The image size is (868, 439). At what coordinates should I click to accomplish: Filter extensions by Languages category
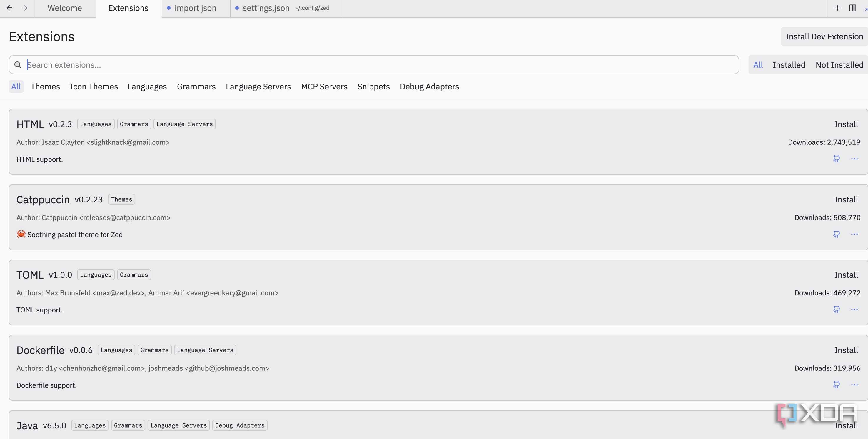147,87
